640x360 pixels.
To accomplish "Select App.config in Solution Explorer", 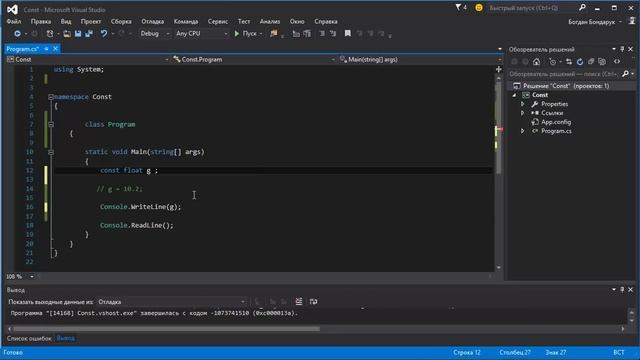I will point(556,122).
